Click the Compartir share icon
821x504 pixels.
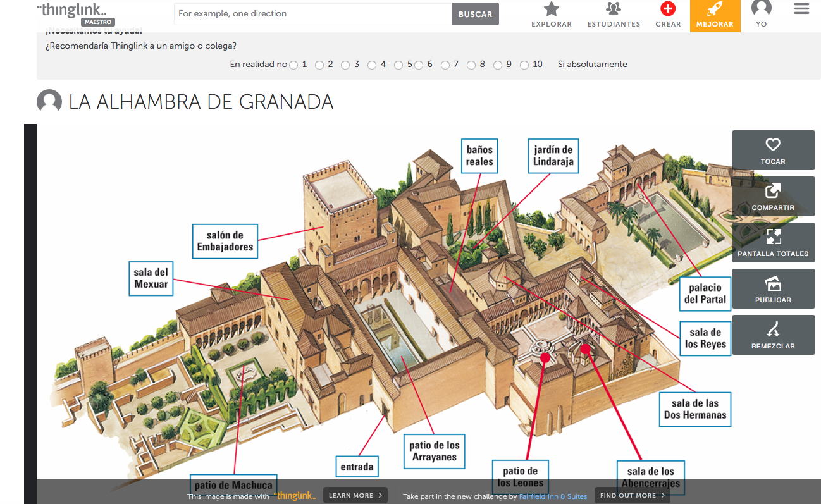tap(773, 190)
